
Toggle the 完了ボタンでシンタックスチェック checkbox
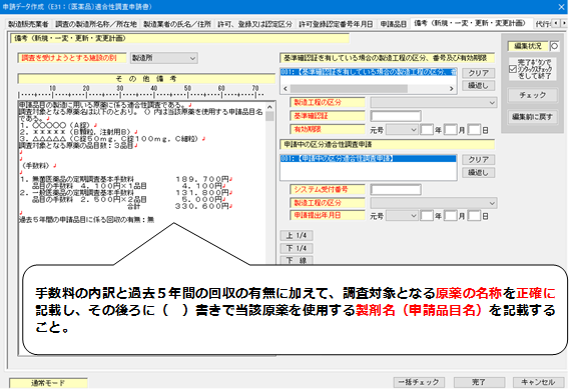(513, 69)
